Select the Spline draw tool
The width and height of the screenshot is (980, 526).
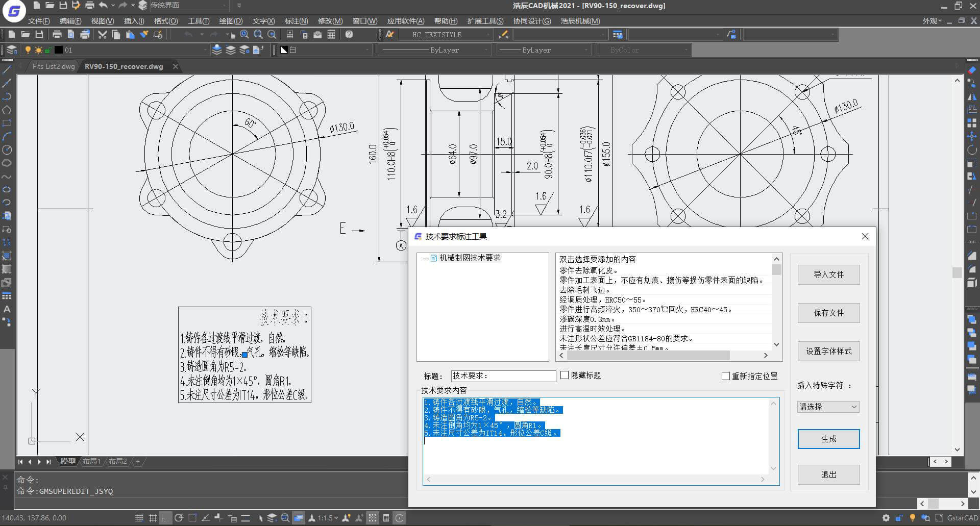pos(7,177)
